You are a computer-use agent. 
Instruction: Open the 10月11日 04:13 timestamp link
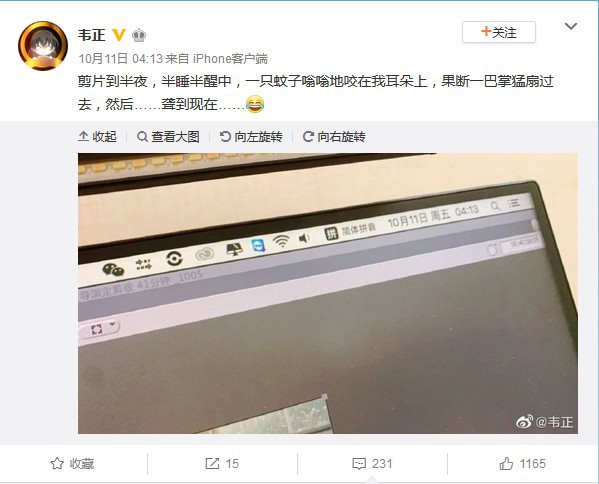(x=121, y=58)
